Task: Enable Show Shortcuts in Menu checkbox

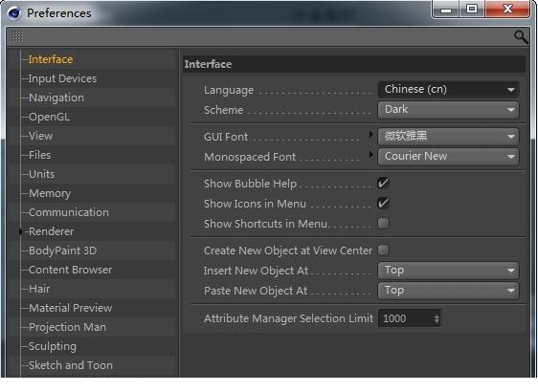Action: tap(383, 224)
